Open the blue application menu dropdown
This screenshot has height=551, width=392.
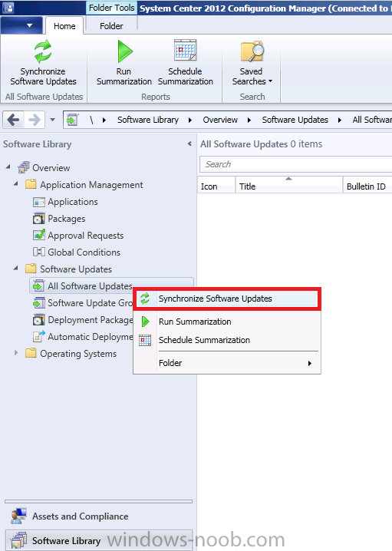(x=21, y=25)
